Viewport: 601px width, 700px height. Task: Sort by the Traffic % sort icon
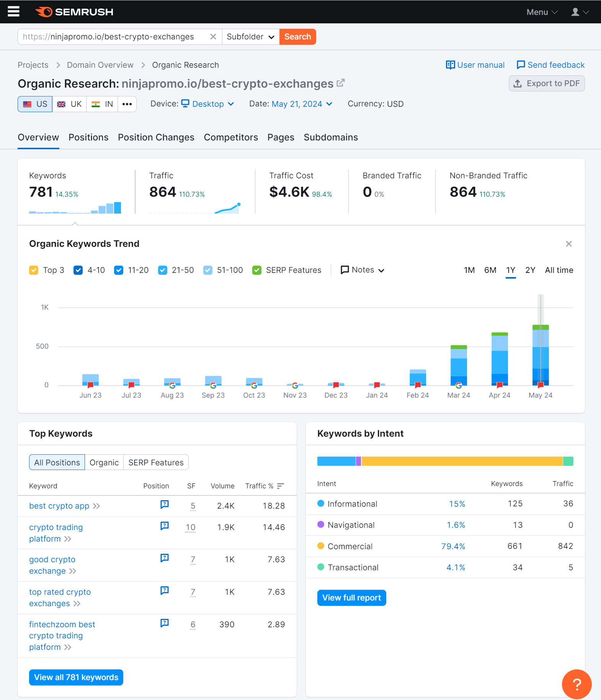pos(281,486)
